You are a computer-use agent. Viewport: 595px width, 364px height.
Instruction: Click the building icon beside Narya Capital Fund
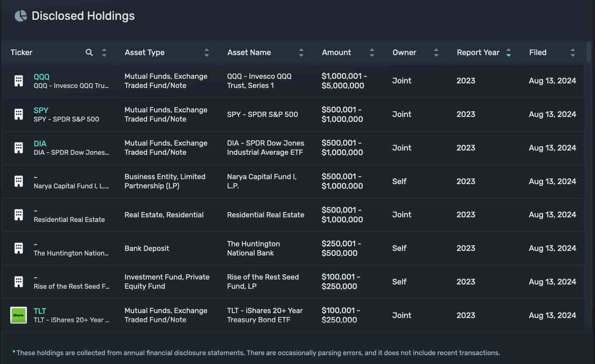tap(18, 181)
